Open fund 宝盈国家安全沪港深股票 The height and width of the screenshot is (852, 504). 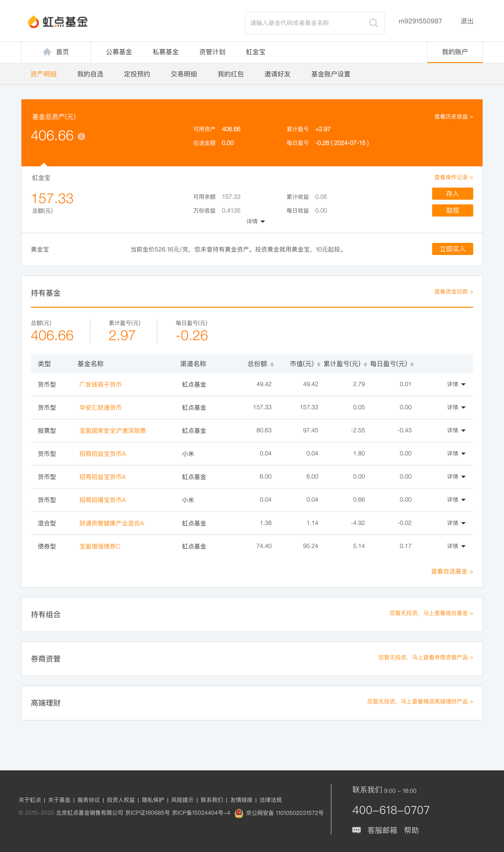click(x=112, y=431)
